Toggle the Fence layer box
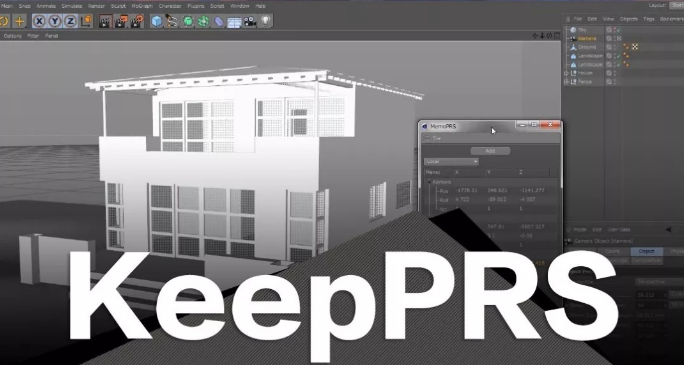This screenshot has width=684, height=365. tap(609, 82)
